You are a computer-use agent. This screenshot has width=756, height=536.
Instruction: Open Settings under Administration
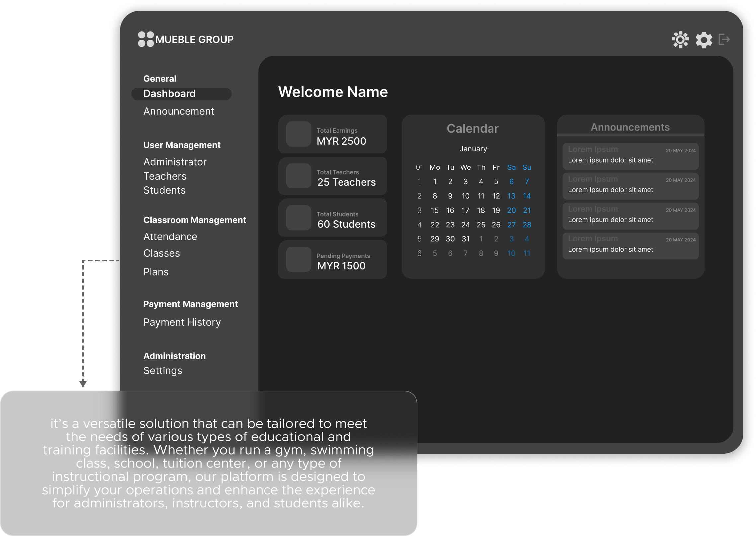point(163,371)
